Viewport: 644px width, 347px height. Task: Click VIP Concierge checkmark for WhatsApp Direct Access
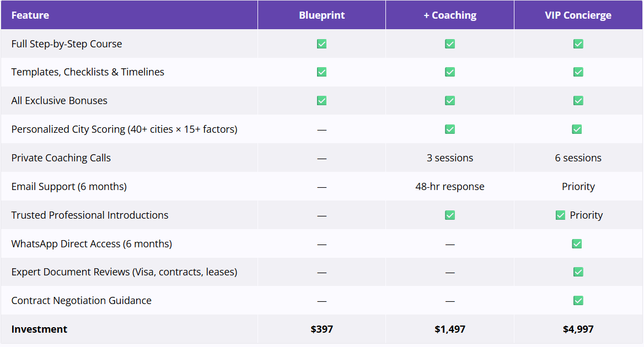pyautogui.click(x=577, y=244)
